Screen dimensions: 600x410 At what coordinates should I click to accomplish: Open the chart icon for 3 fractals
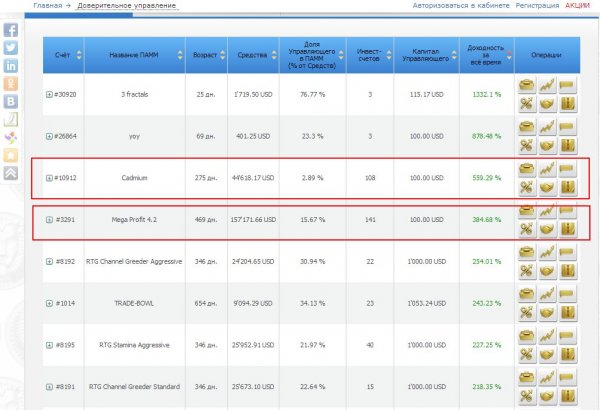pyautogui.click(x=547, y=85)
